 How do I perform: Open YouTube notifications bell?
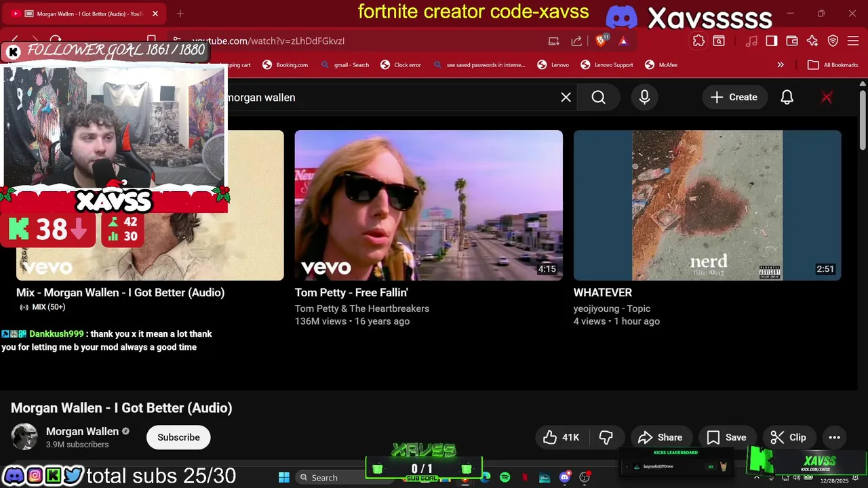coord(787,98)
